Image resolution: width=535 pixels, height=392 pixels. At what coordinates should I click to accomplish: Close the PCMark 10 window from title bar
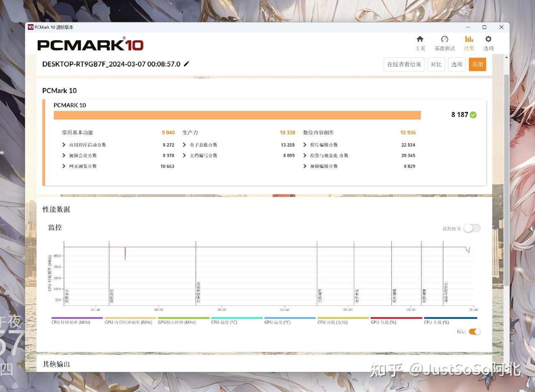501,27
